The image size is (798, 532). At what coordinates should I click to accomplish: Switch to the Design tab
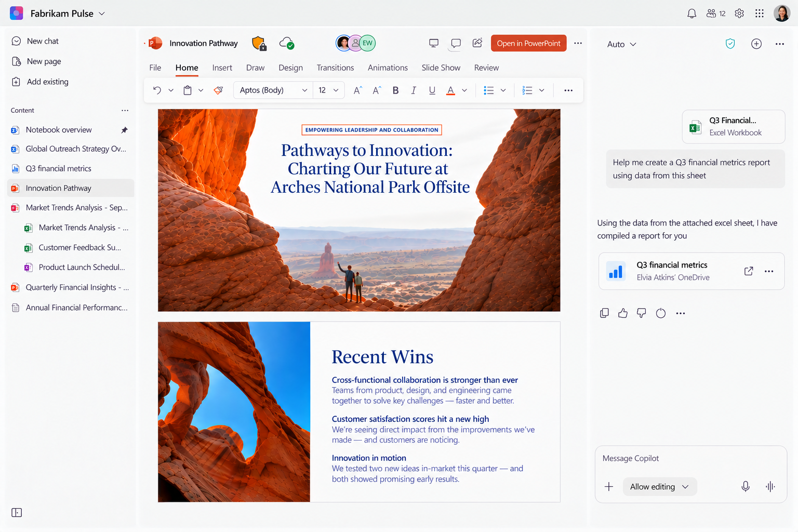pyautogui.click(x=290, y=68)
